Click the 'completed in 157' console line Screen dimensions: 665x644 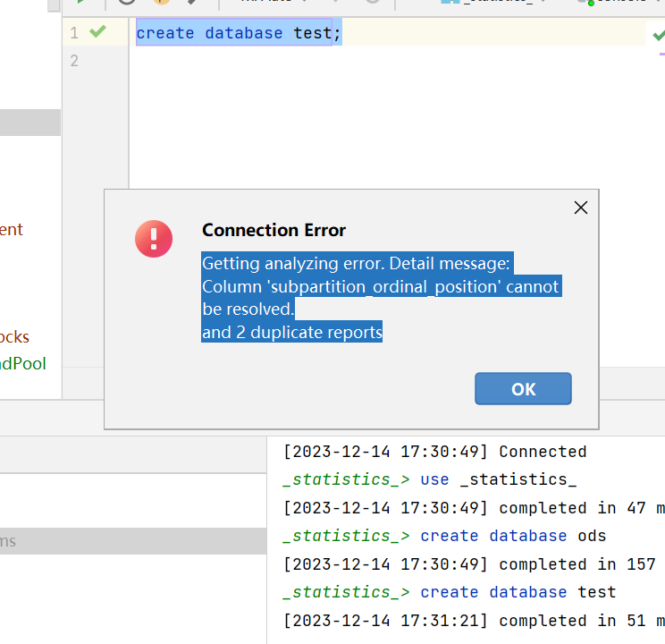click(x=469, y=564)
